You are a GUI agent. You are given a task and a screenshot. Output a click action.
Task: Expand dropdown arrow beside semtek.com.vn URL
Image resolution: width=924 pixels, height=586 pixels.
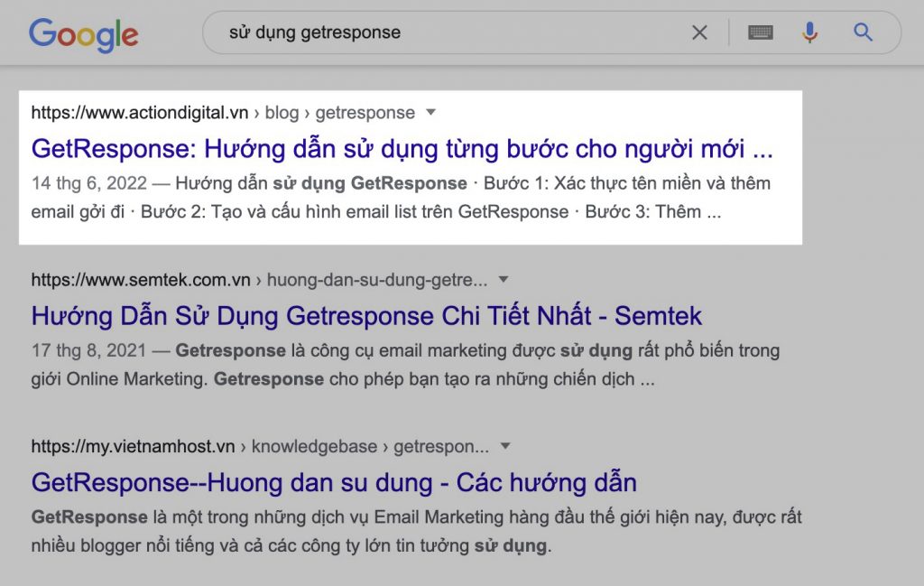pos(504,279)
